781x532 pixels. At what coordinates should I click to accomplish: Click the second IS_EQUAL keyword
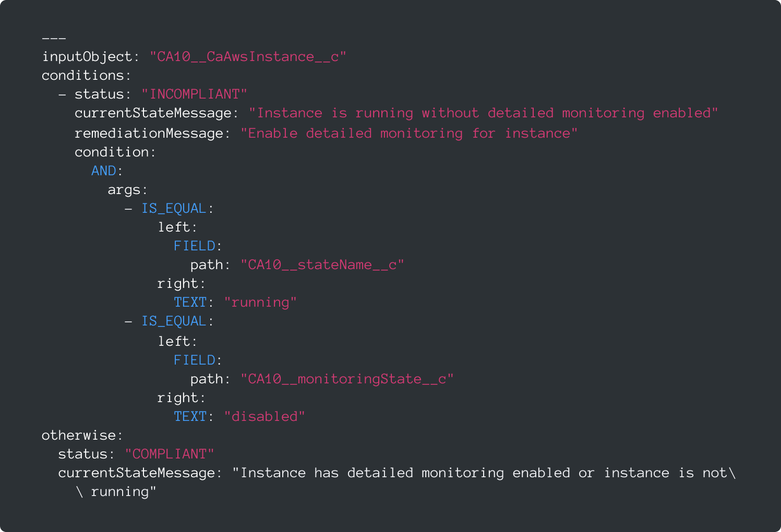click(x=174, y=321)
